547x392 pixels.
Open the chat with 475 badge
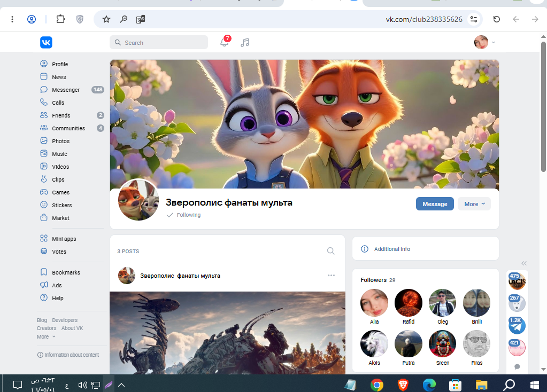click(x=517, y=281)
